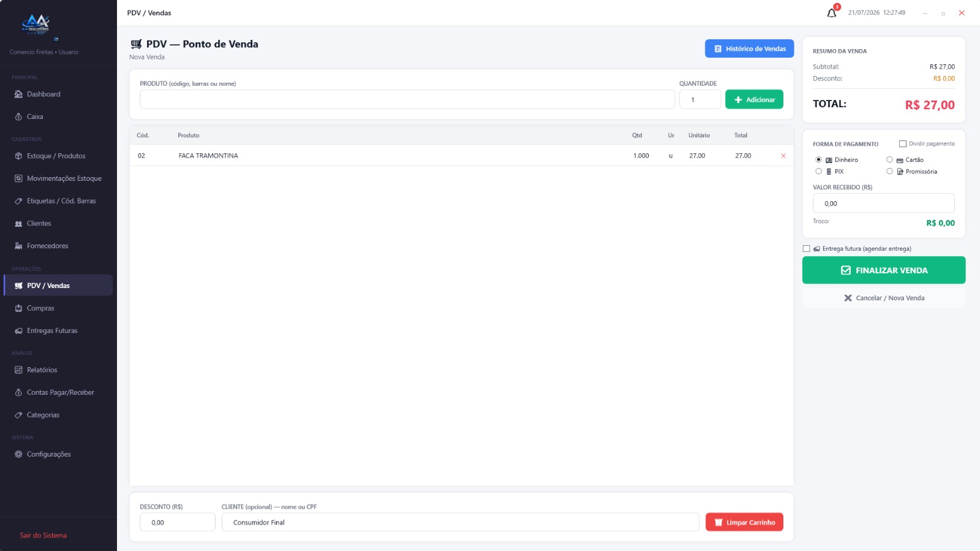Go to Dashboard in sidebar

pos(58,94)
